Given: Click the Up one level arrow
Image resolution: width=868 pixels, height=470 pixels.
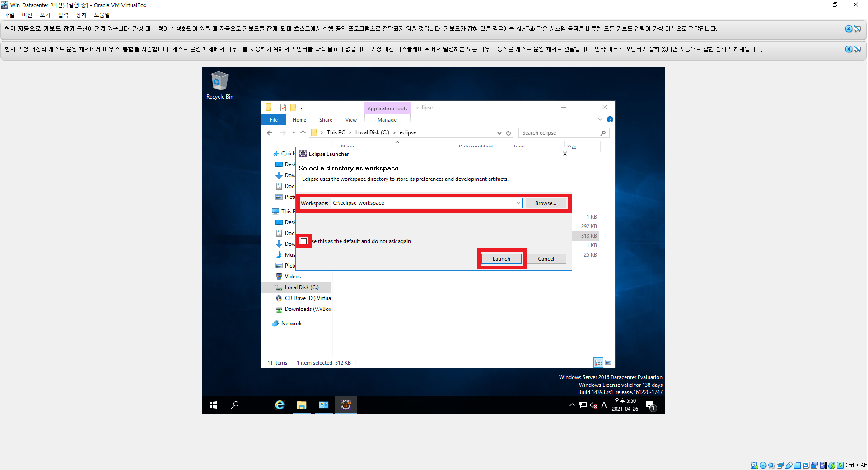Looking at the screenshot, I should [303, 133].
